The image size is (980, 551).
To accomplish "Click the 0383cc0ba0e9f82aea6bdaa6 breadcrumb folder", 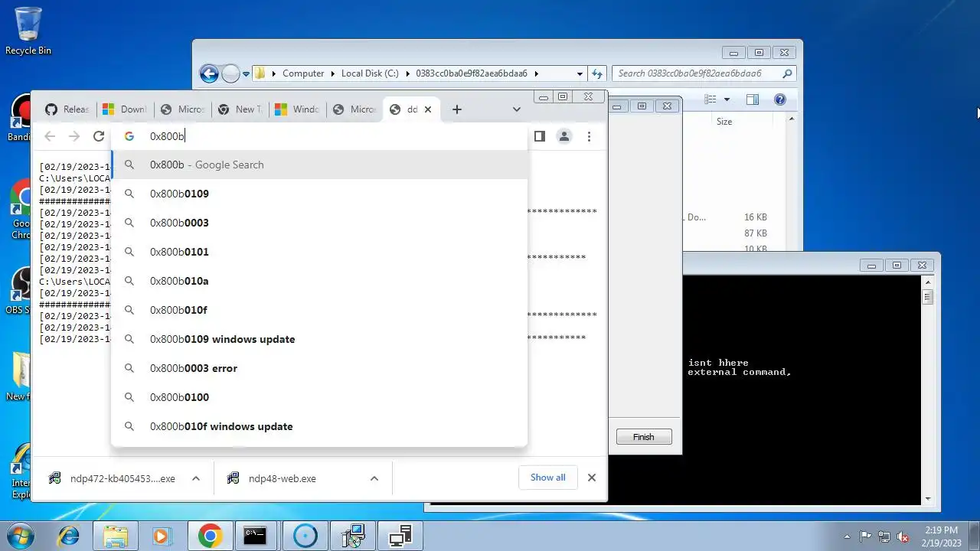I will point(472,73).
